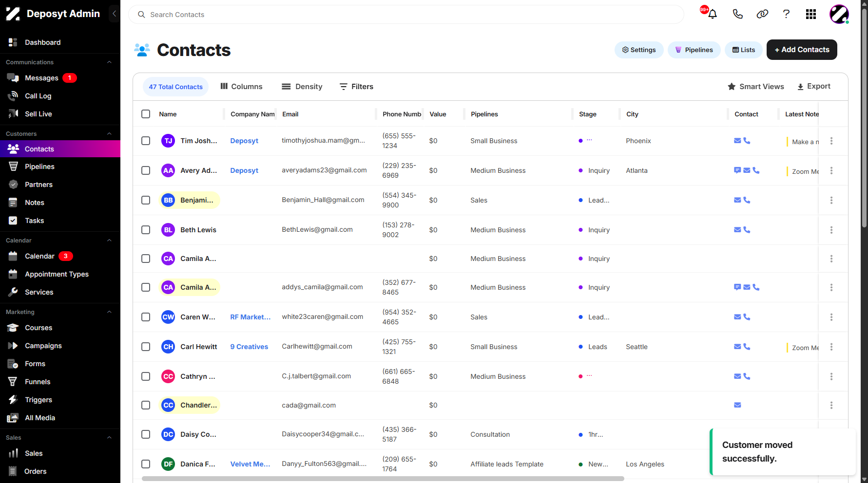Image resolution: width=868 pixels, height=483 pixels.
Task: Send SMS to Avery Adams via chat icon
Action: tap(737, 170)
